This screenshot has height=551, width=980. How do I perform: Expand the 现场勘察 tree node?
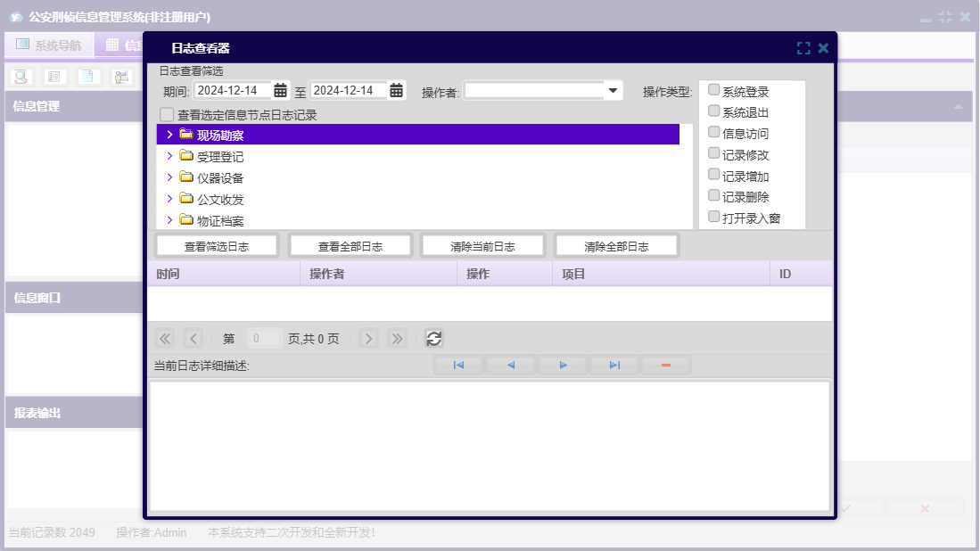(x=169, y=135)
